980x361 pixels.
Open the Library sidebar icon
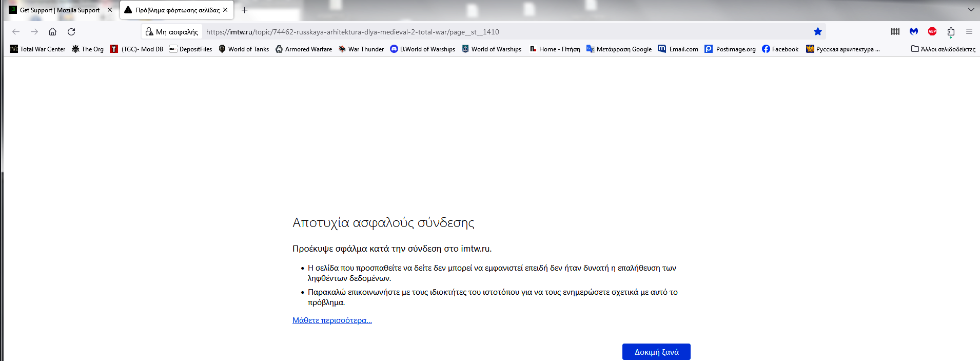coord(895,32)
